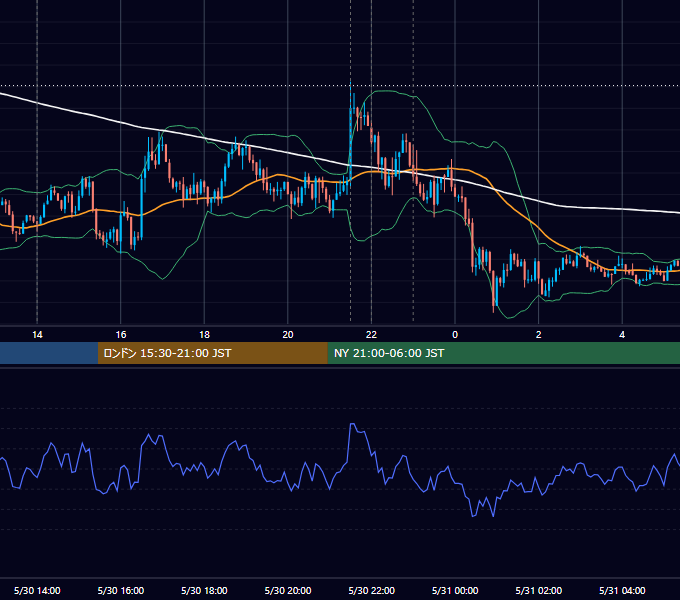Click the 5/30 22:00 label on the lower axis

(372, 590)
